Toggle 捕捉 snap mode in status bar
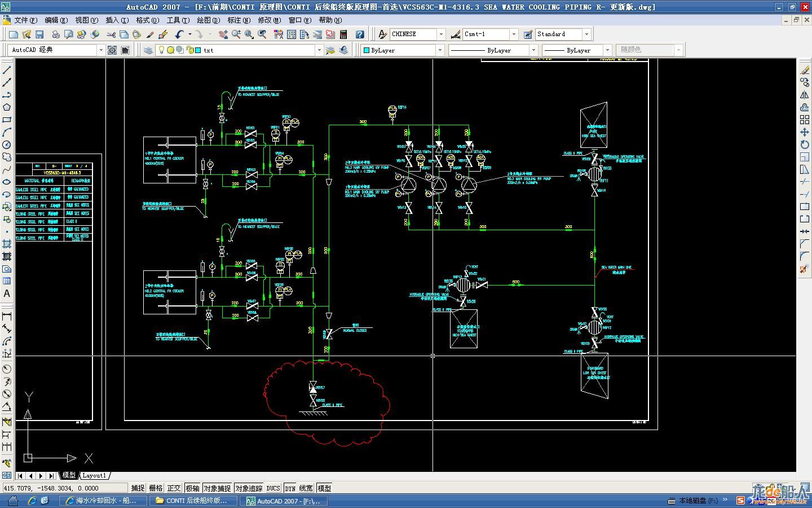This screenshot has width=812, height=508. coord(138,488)
